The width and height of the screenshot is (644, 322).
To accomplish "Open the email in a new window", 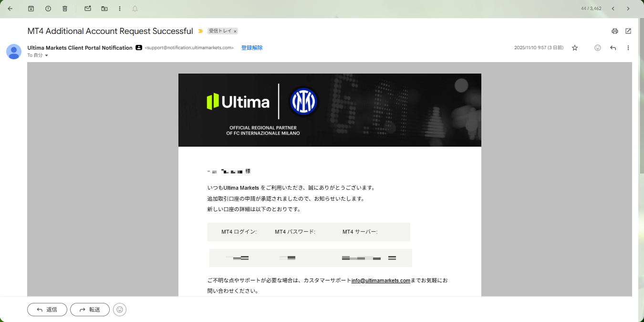I will pos(628,31).
